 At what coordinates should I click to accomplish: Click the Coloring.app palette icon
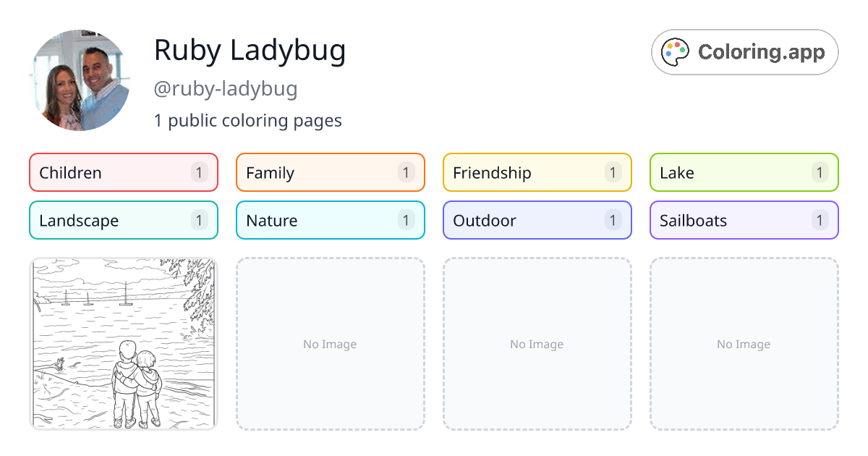click(x=675, y=51)
